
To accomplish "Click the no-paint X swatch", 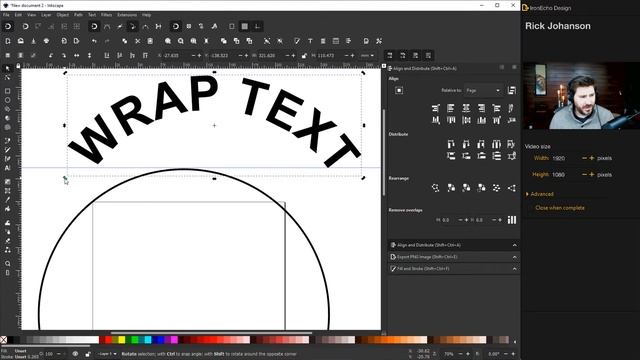I will [x=4, y=340].
